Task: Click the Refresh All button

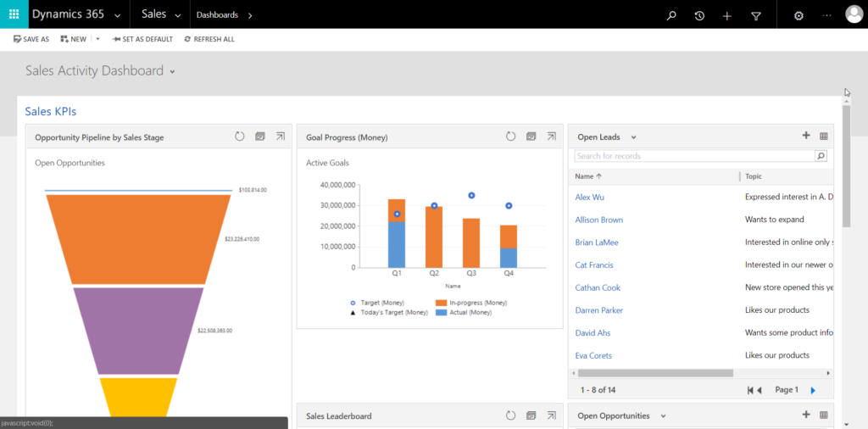Action: 209,39
